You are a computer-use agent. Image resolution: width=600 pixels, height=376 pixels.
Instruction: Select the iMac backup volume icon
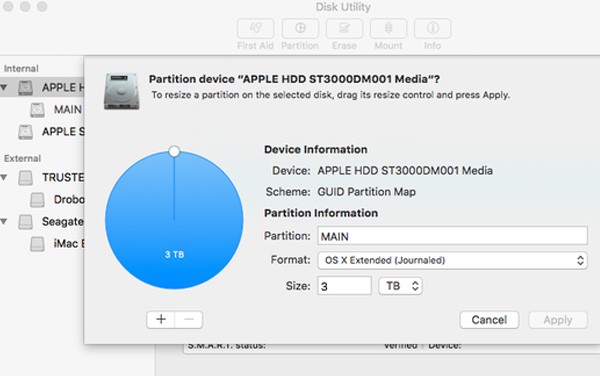pos(38,244)
